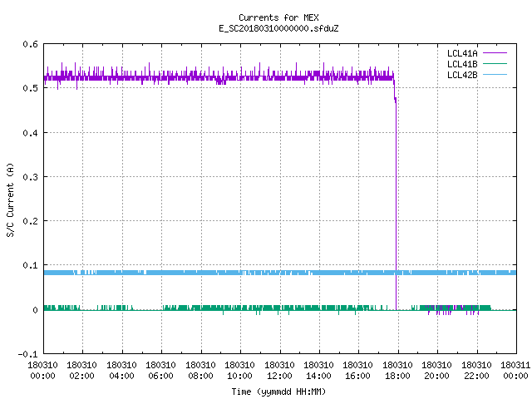Click the y-axis tick value "0.2"
The width and height of the screenshot is (532, 399).
pos(30,221)
